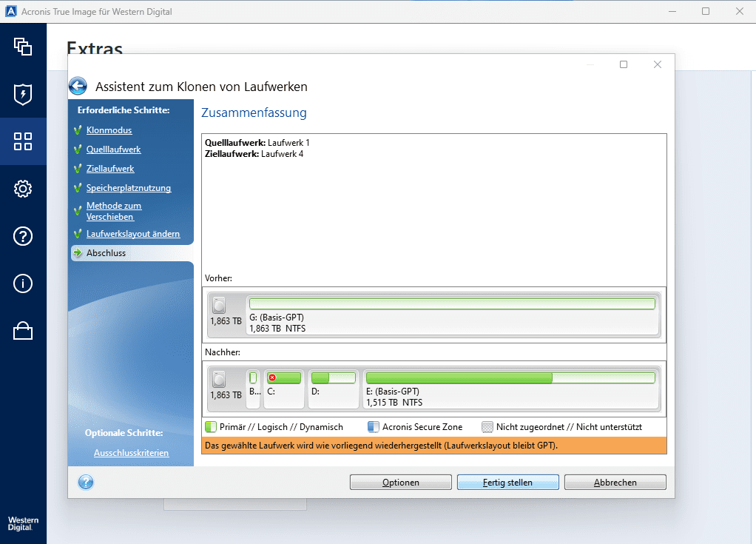Click the green Primär legend swatch
Screen dimensions: 756x544
(x=211, y=427)
